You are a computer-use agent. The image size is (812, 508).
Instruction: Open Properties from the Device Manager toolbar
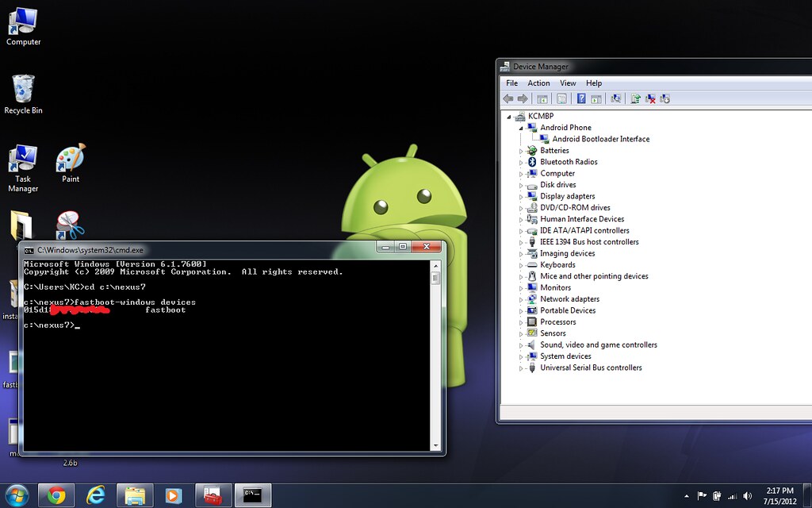click(x=561, y=98)
